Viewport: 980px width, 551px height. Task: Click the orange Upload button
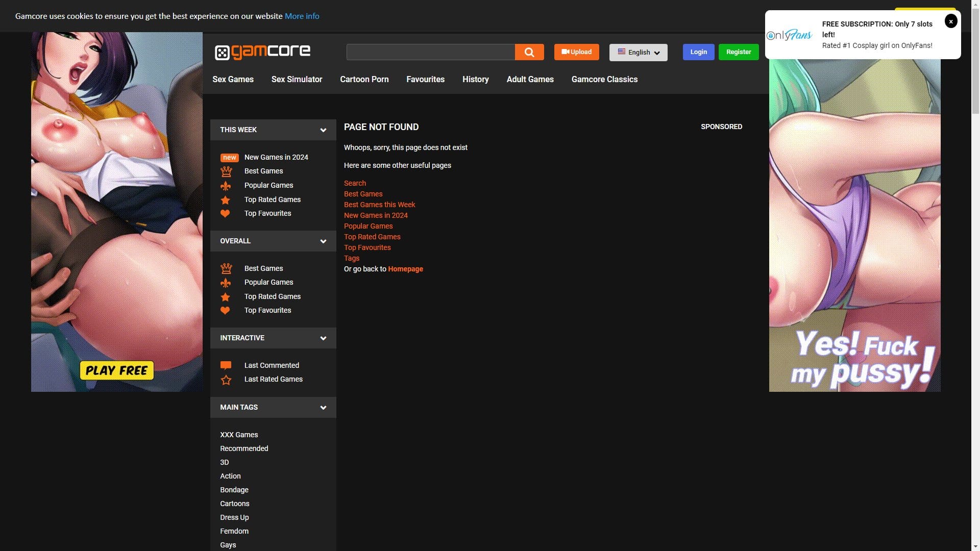[x=577, y=52]
